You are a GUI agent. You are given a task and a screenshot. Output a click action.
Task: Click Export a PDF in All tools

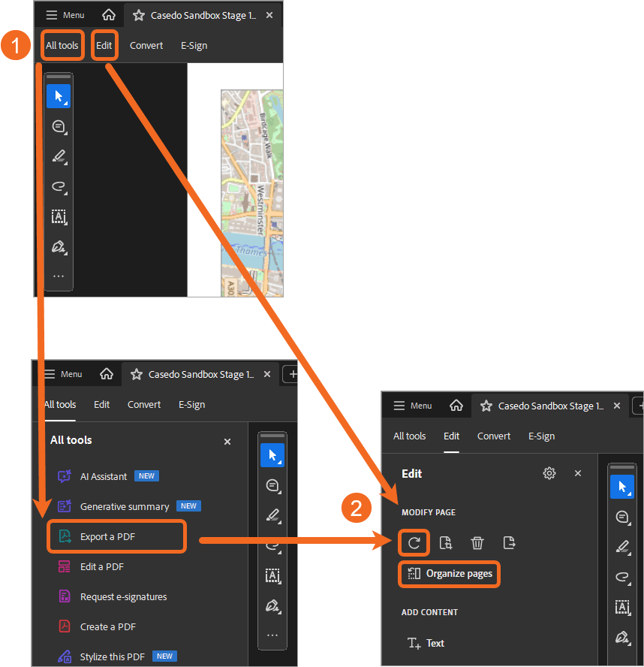[116, 536]
